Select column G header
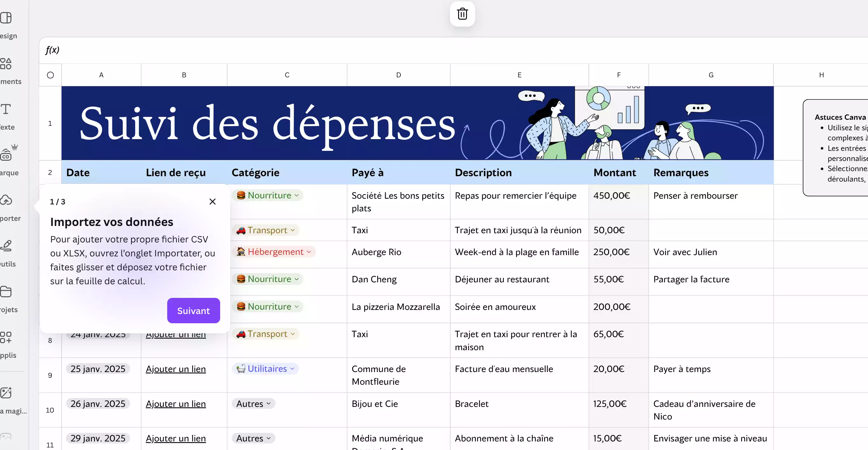This screenshot has height=450, width=868. [x=711, y=75]
